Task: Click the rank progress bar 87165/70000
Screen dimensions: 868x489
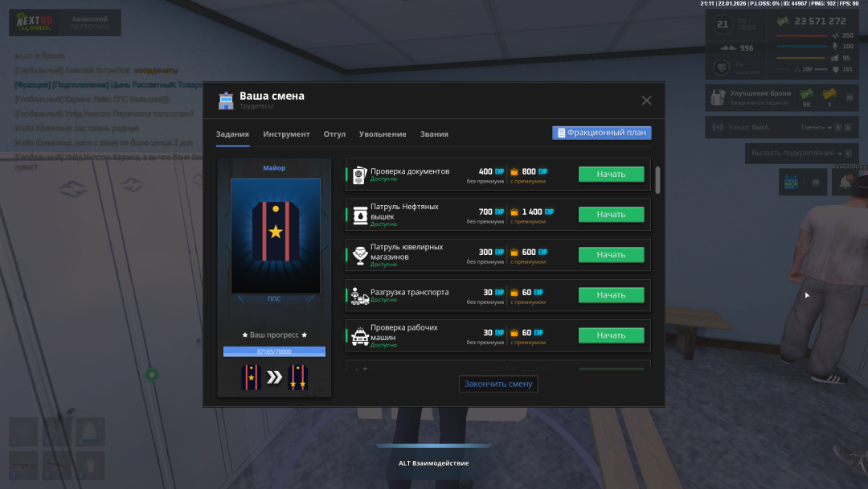Action: 274,351
